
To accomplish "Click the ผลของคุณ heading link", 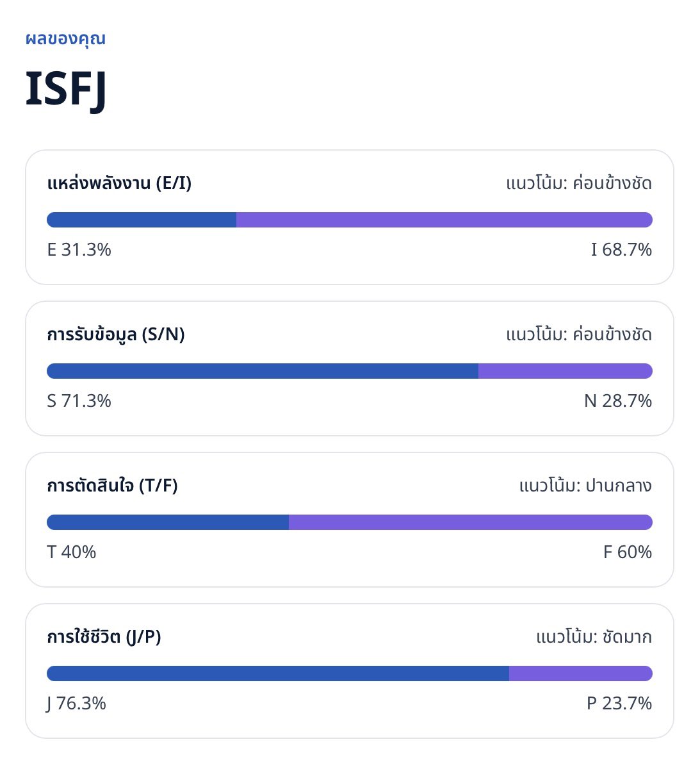I will coord(65,39).
